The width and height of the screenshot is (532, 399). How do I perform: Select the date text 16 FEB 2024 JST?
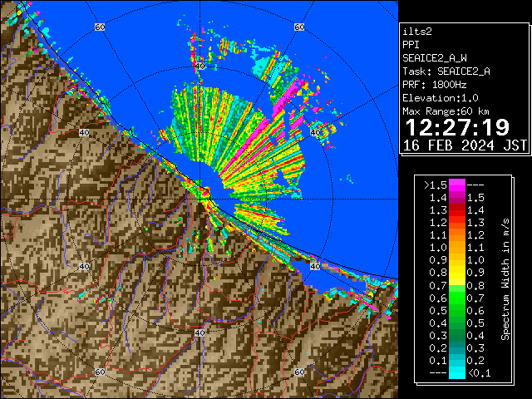[x=465, y=145]
